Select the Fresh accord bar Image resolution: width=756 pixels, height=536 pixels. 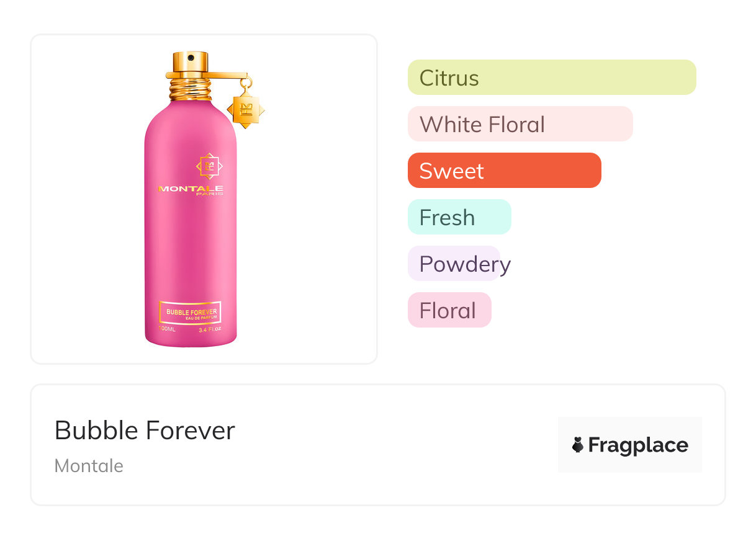click(x=459, y=217)
